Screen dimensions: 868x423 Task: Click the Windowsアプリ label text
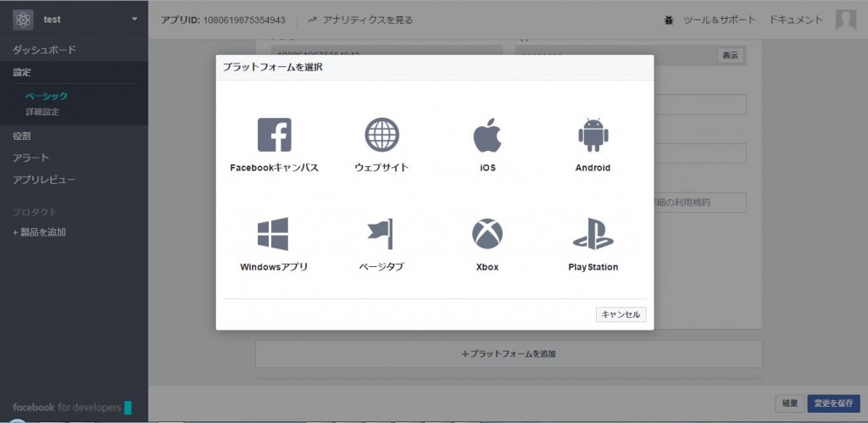click(274, 267)
